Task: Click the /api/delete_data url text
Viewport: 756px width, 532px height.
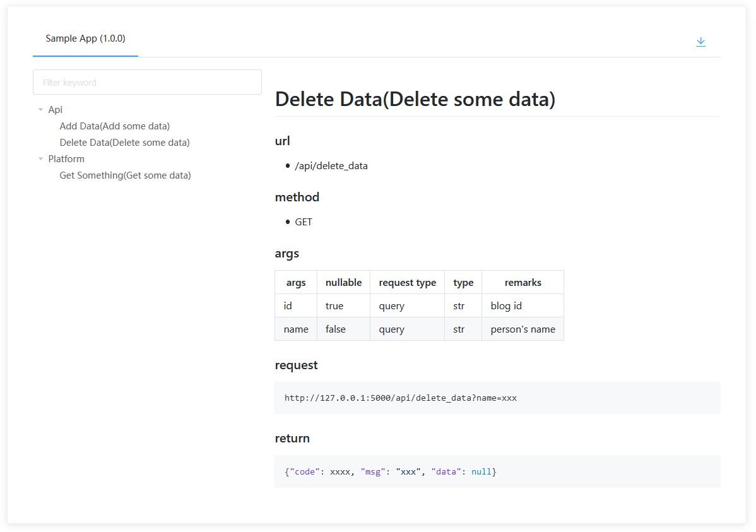Action: coord(331,166)
